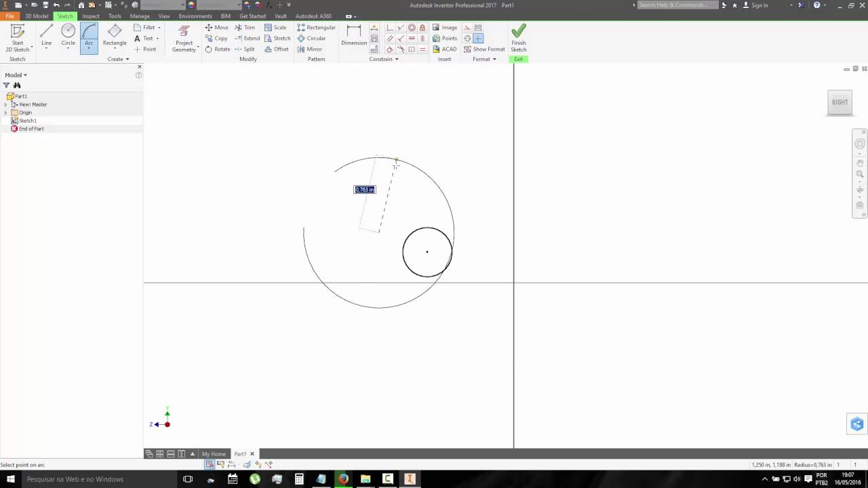868x488 pixels.
Task: Insert an Image into sketch
Action: pyautogui.click(x=445, y=27)
